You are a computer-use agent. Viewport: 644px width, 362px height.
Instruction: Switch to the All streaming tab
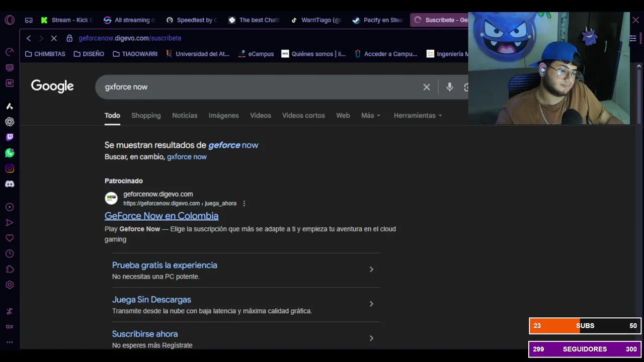pos(129,20)
